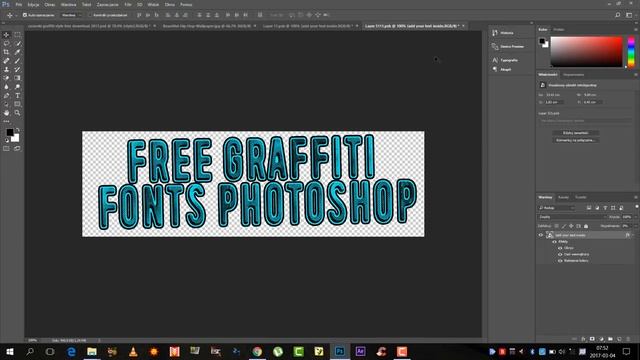This screenshot has height=360, width=640.
Task: Open the Krycie opacity slider arrow
Action: [636, 217]
